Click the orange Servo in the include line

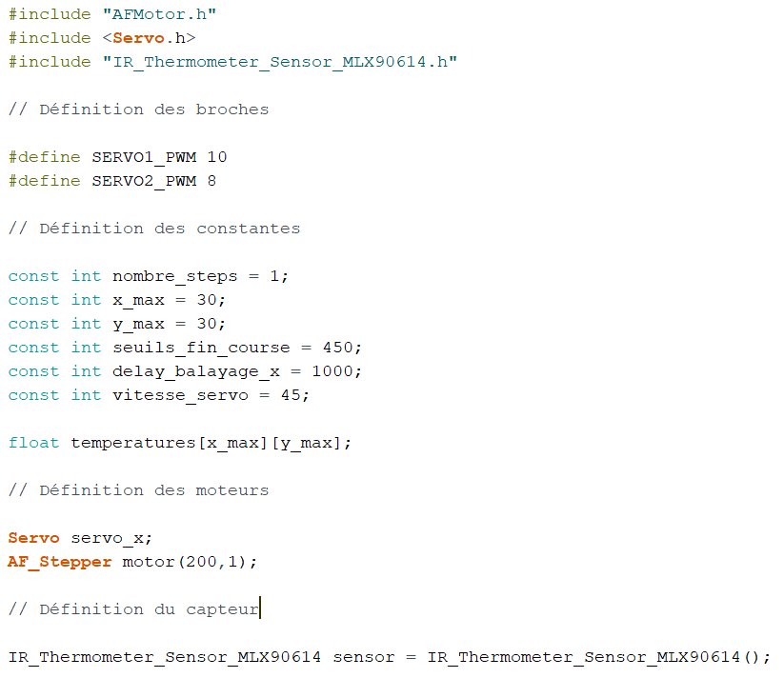coord(138,38)
